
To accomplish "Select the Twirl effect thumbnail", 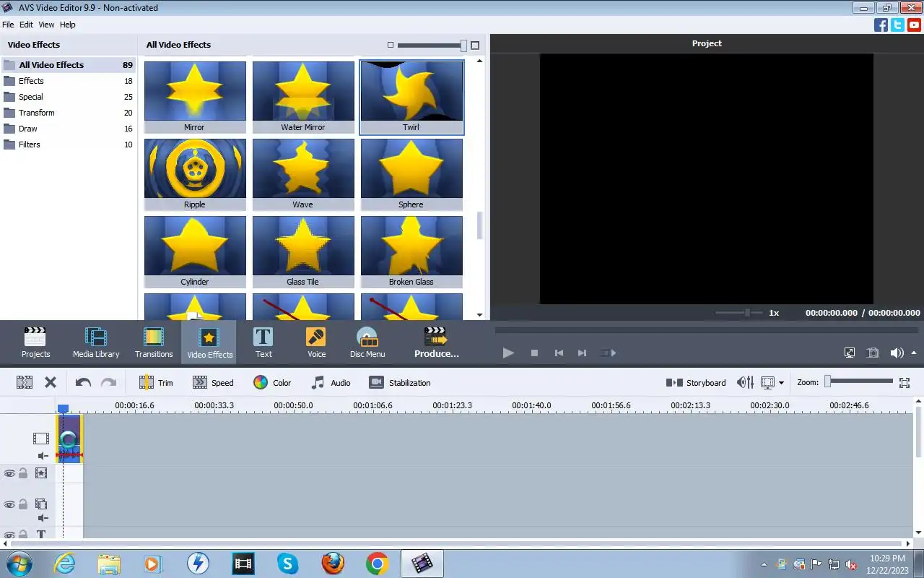I will point(411,97).
